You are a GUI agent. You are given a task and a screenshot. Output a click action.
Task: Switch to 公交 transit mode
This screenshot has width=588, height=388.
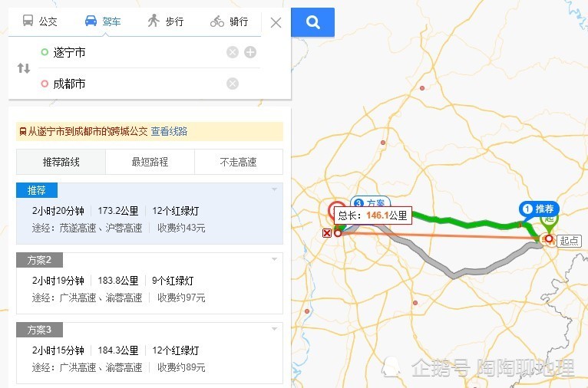tap(40, 21)
